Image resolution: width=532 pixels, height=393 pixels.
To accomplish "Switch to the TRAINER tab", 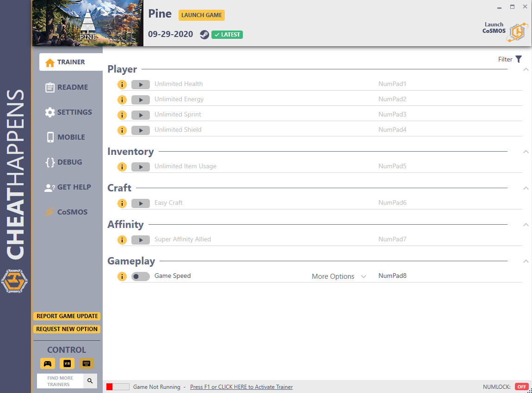I will click(x=71, y=62).
